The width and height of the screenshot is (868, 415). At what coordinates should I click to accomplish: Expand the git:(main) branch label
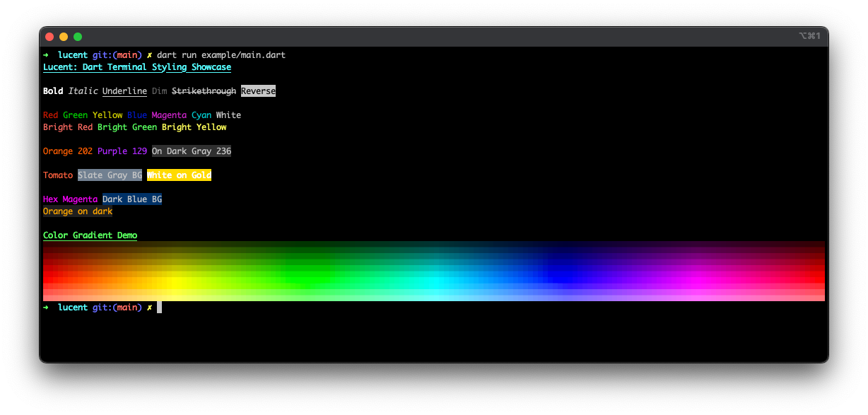click(117, 54)
